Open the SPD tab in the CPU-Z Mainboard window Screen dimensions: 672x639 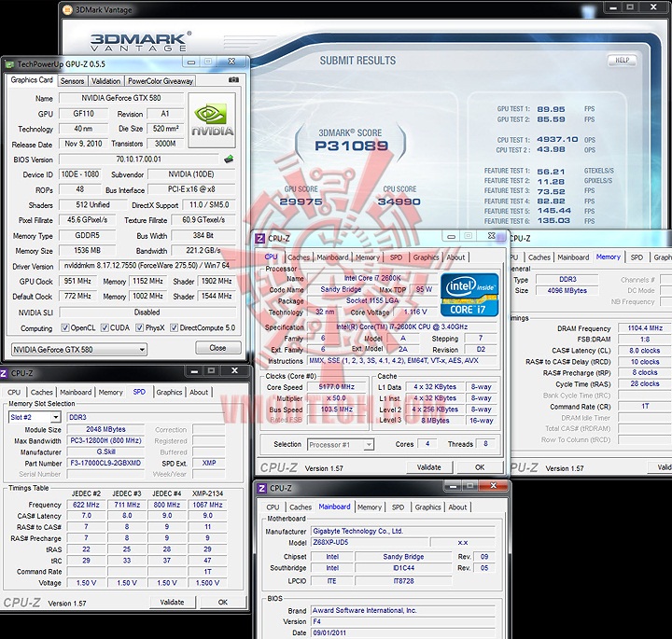(x=398, y=507)
